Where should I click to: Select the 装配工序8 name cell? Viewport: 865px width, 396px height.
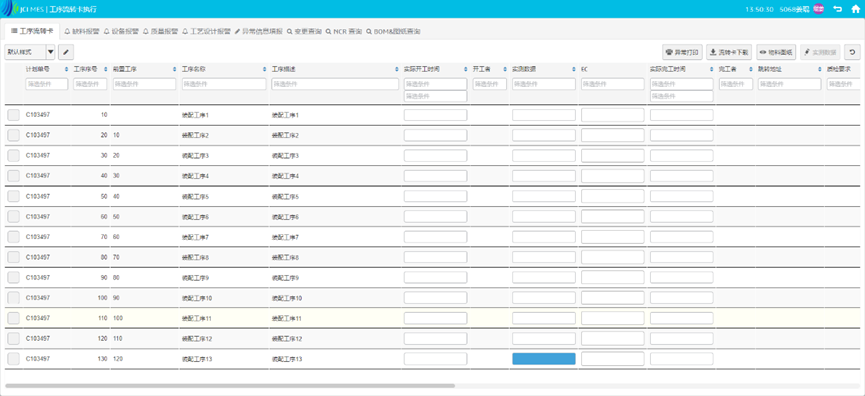tap(195, 258)
